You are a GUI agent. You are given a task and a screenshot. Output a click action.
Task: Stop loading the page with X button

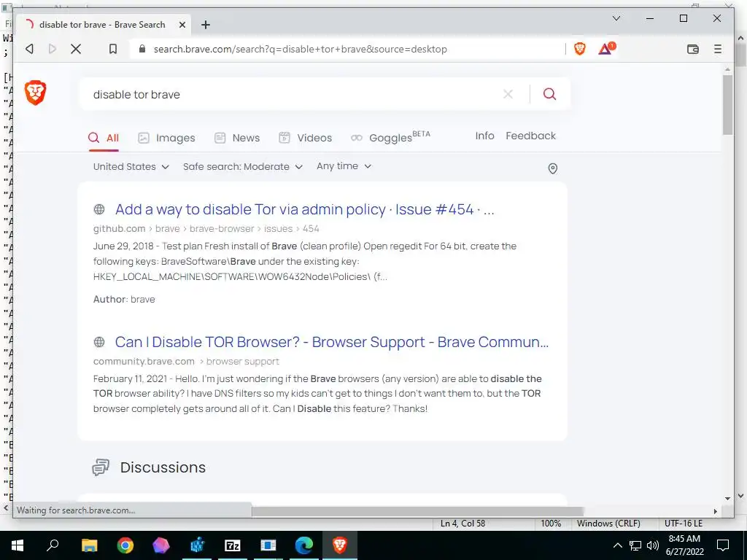click(76, 49)
